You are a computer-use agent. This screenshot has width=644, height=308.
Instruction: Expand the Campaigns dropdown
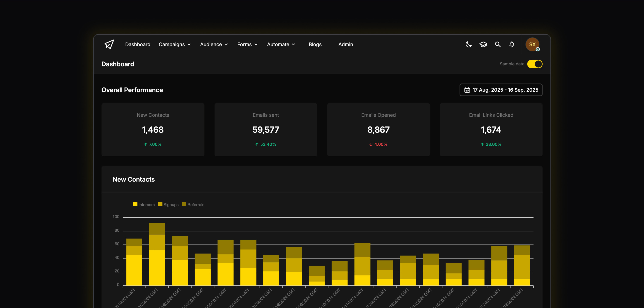[x=175, y=44]
